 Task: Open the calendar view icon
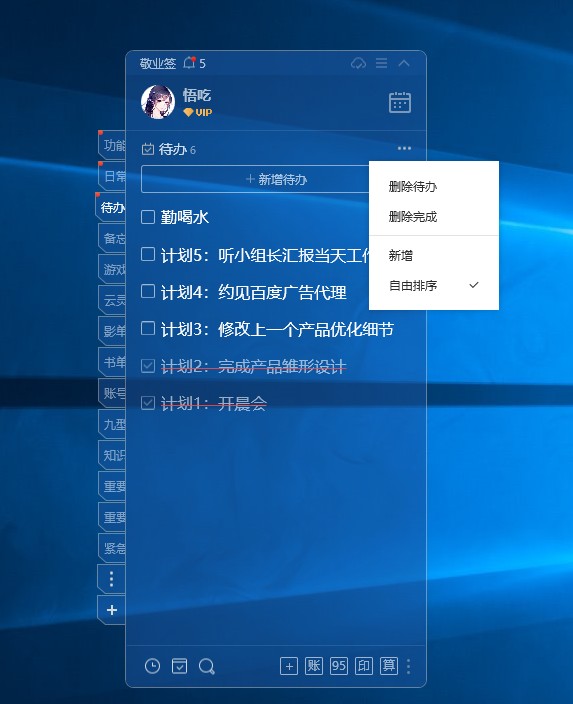click(400, 102)
